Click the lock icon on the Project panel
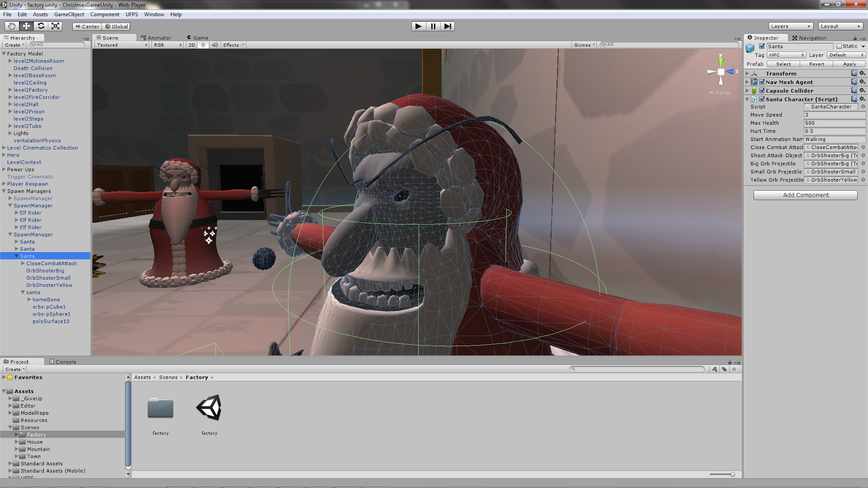 tap(730, 362)
